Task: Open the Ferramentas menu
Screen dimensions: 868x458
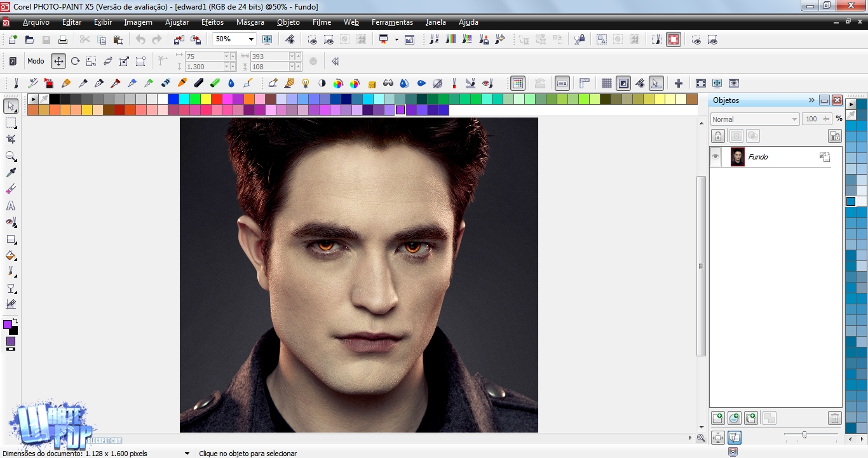Action: click(x=392, y=22)
